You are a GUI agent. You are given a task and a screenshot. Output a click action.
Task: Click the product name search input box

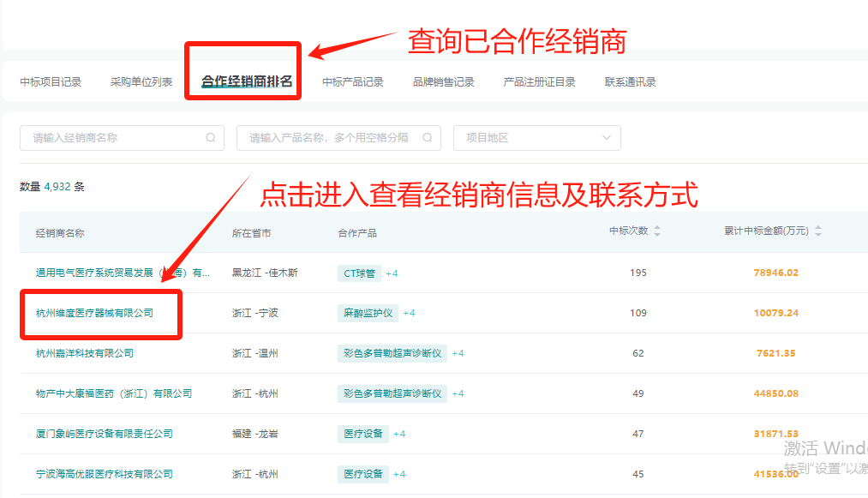[326, 138]
